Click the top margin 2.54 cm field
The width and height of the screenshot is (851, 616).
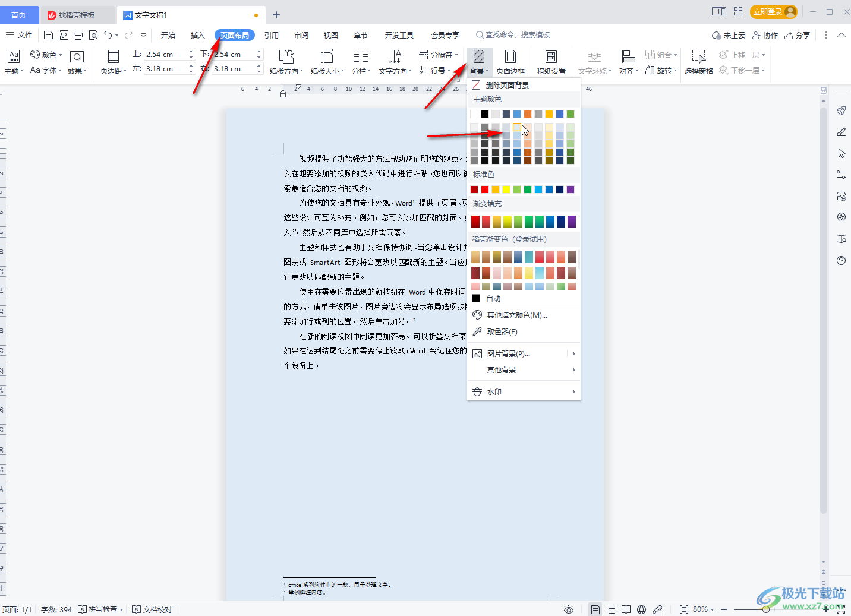tap(169, 54)
